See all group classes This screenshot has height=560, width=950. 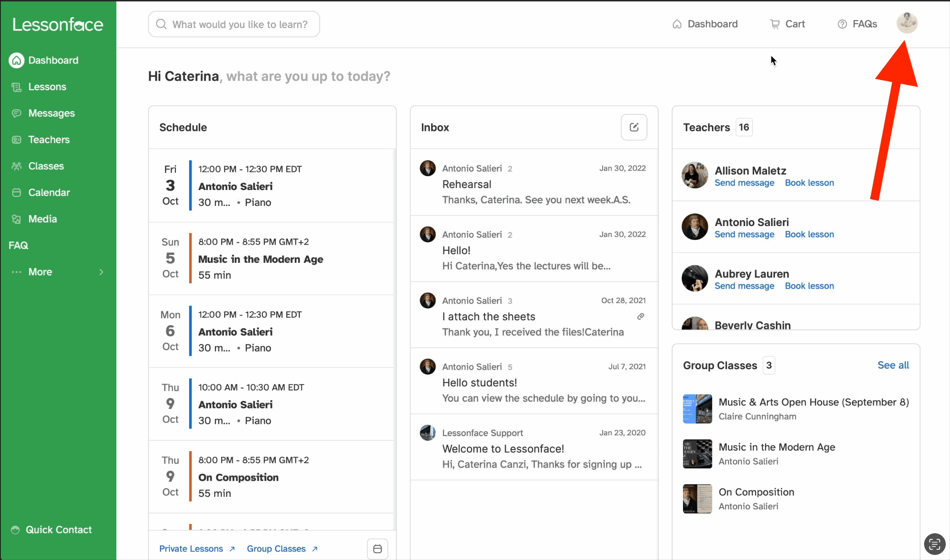tap(893, 365)
